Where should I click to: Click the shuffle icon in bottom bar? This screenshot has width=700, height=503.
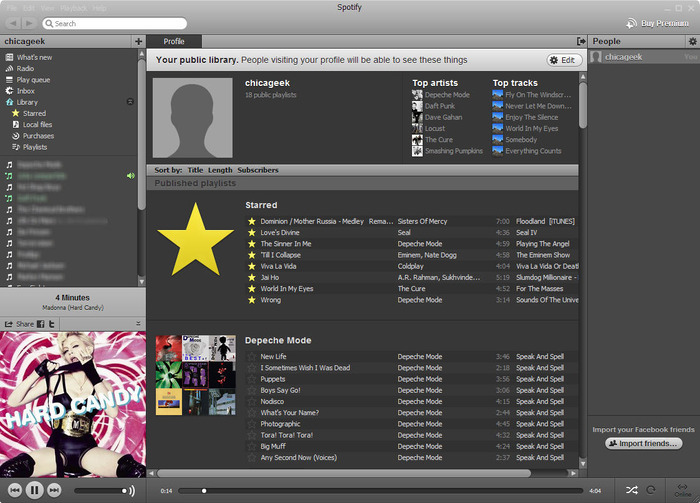[x=633, y=490]
